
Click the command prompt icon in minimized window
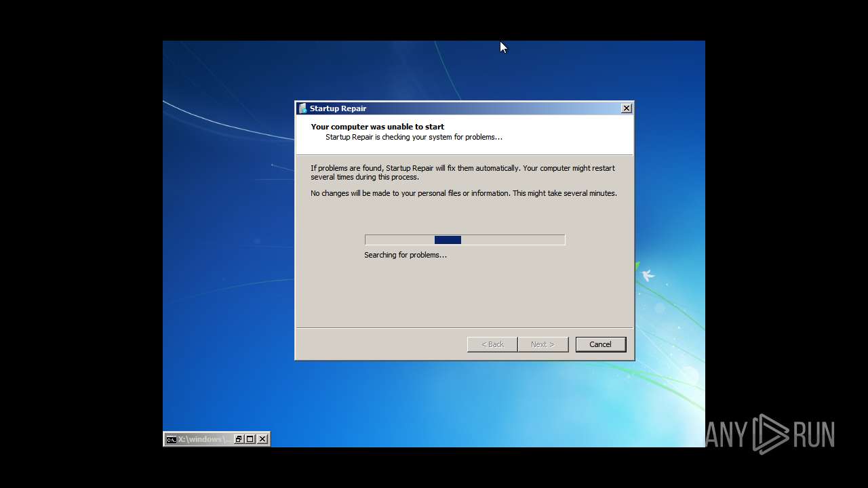point(172,439)
